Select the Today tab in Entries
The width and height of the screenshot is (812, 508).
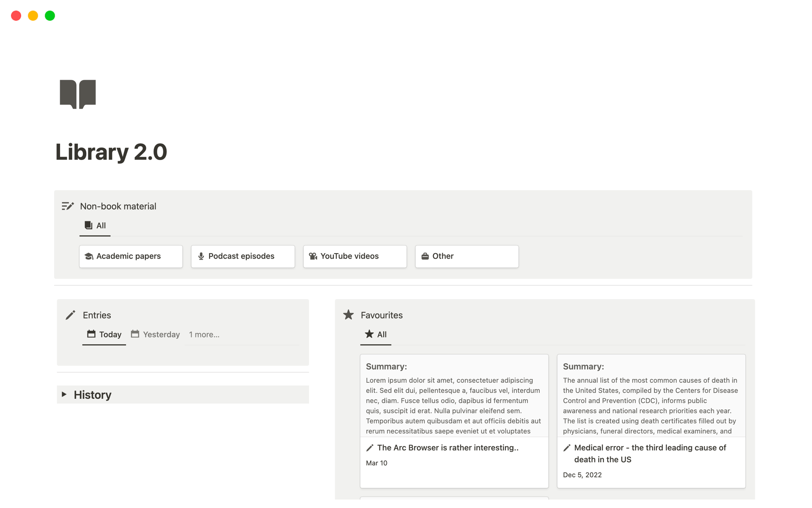coord(104,334)
